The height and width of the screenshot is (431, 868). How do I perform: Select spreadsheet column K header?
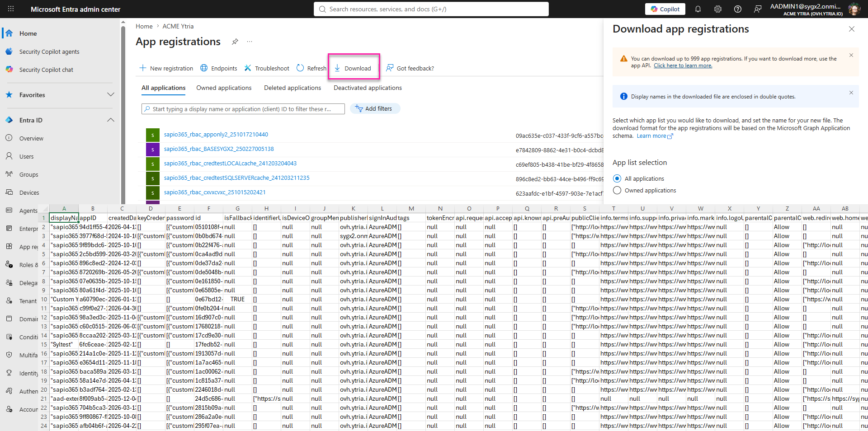click(354, 208)
